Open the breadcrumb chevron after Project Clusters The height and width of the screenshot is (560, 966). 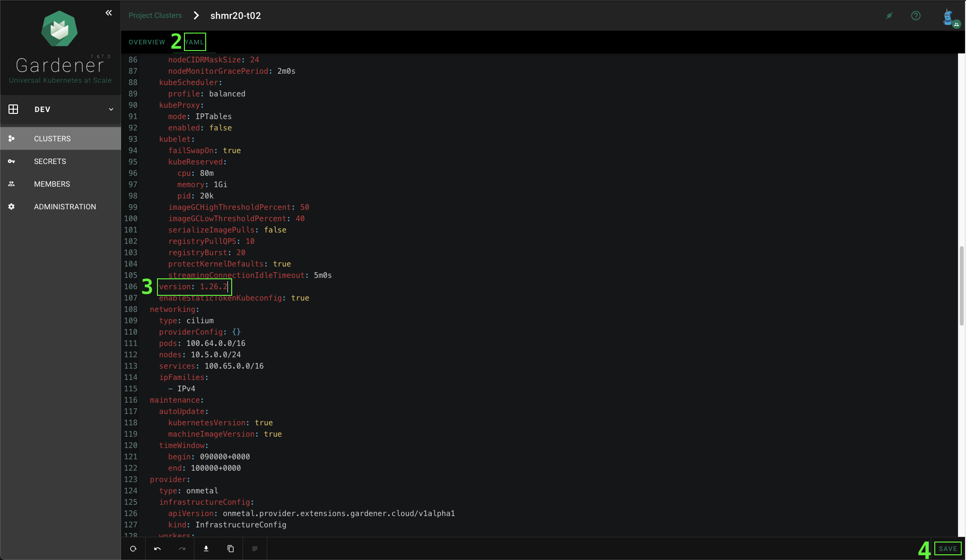coord(196,15)
